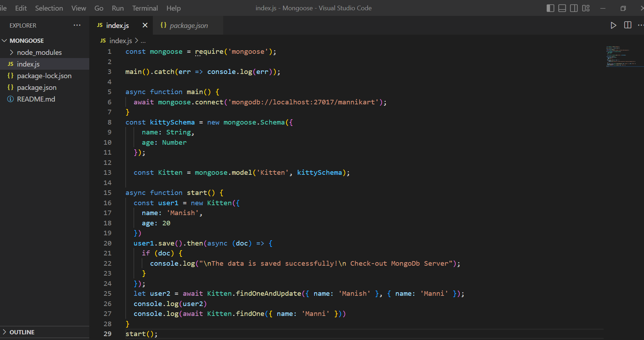Open Explorer Views and More Actions ellipsis

[x=77, y=25]
